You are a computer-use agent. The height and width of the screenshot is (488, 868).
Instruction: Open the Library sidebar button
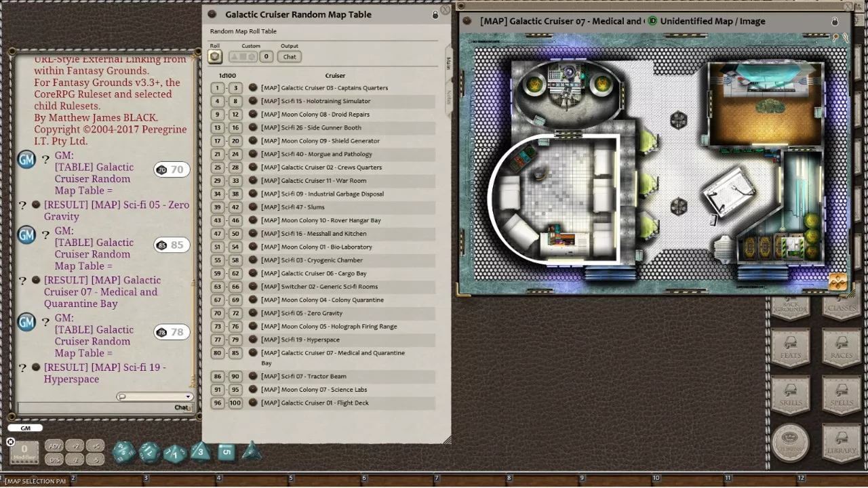pos(842,442)
